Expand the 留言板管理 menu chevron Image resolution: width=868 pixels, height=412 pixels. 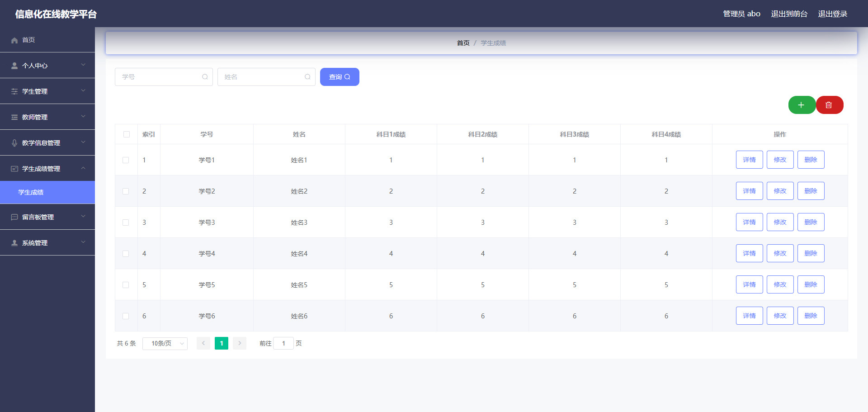(83, 217)
